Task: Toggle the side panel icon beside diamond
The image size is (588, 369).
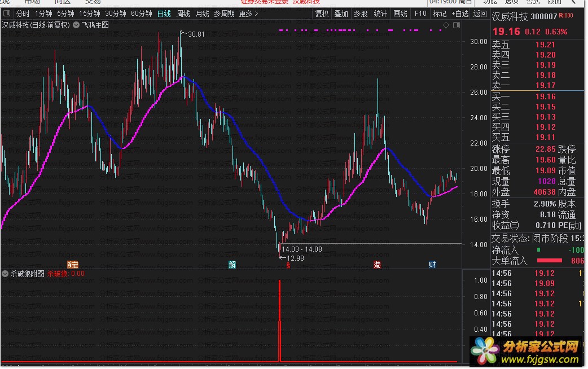Action: click(457, 25)
